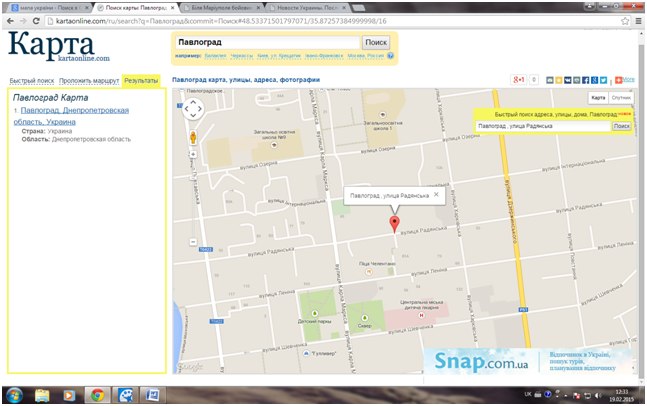Zoom out with the map minus button

click(x=193, y=242)
